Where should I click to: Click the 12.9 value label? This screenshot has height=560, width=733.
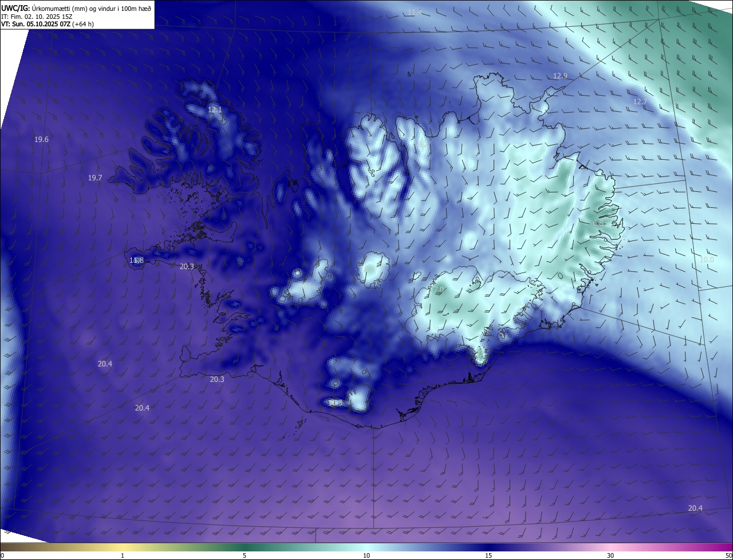(560, 76)
